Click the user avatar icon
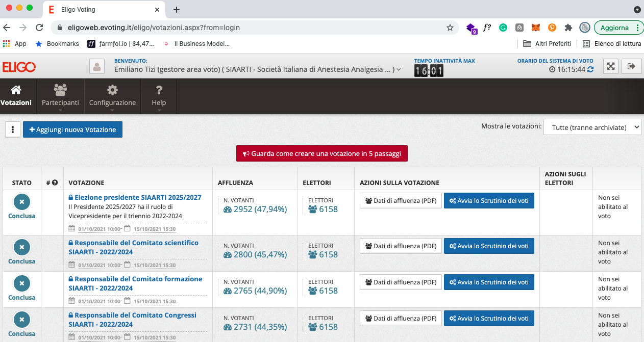 [x=96, y=66]
